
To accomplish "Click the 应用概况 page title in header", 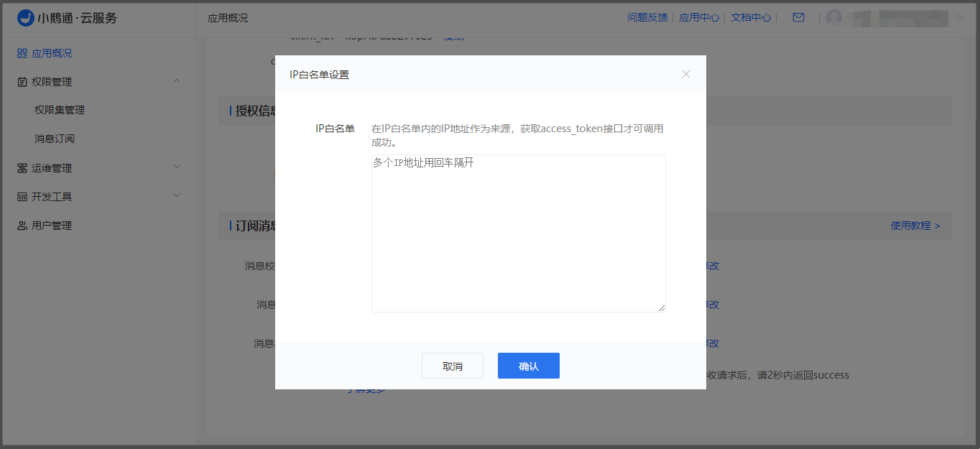I will tap(228, 18).
